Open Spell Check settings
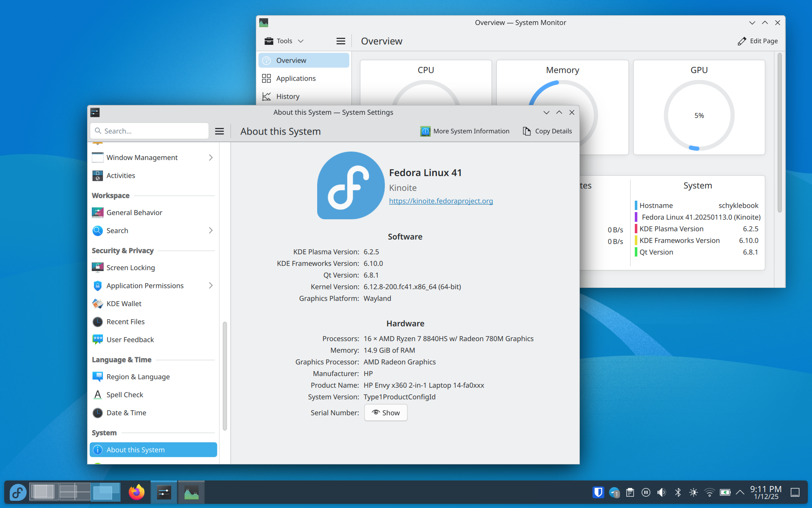The height and width of the screenshot is (508, 812). 153,395
